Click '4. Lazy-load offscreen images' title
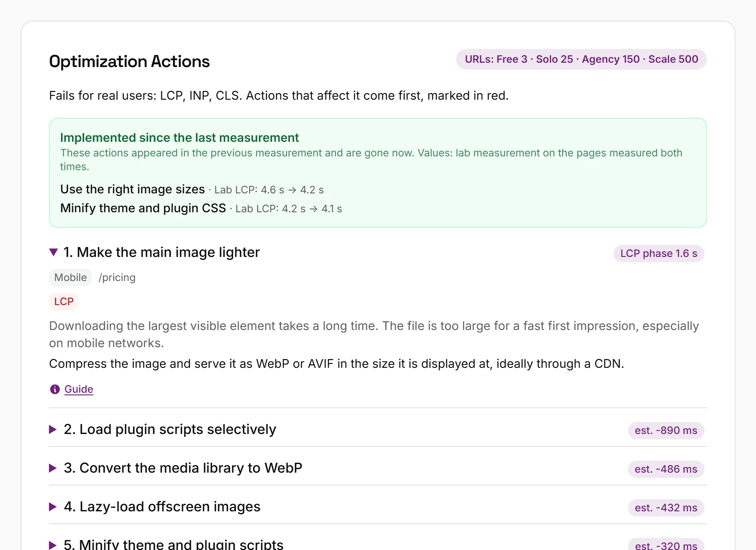The height and width of the screenshot is (550, 756). (x=162, y=507)
